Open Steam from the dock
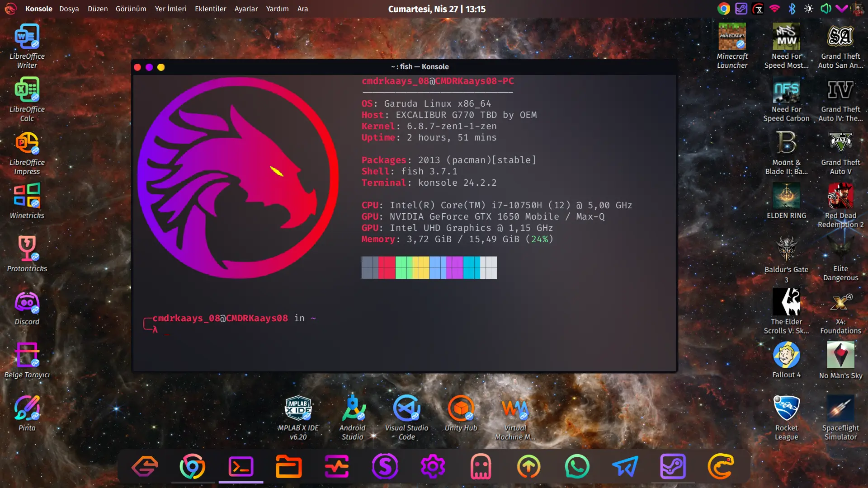The image size is (868, 488). (673, 466)
